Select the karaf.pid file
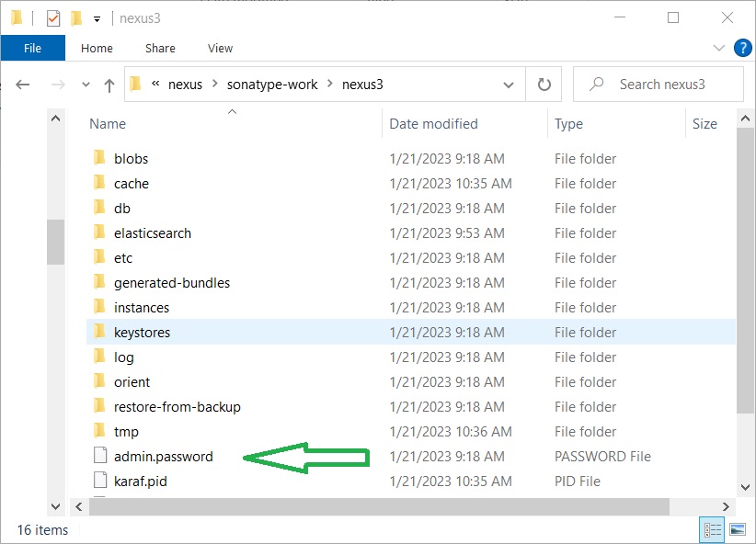This screenshot has height=544, width=756. (x=411, y=482)
